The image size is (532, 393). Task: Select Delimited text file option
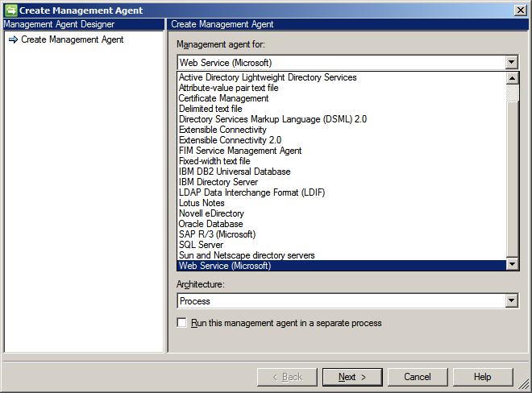pos(342,109)
